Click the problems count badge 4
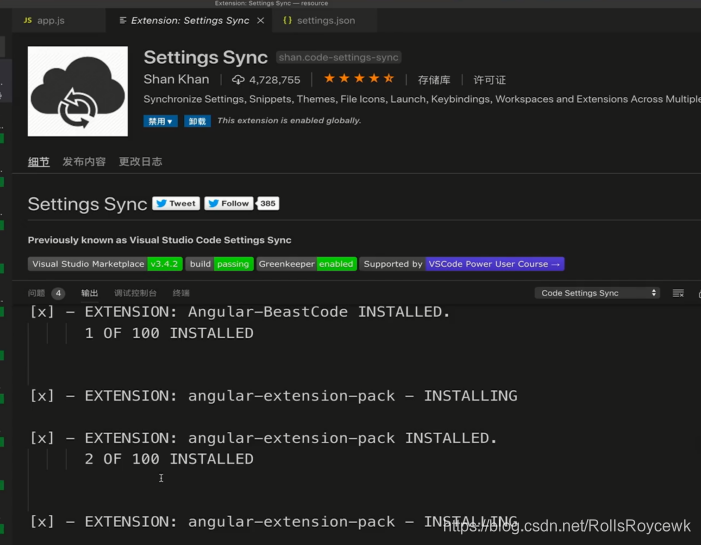The width and height of the screenshot is (701, 545). 58,293
